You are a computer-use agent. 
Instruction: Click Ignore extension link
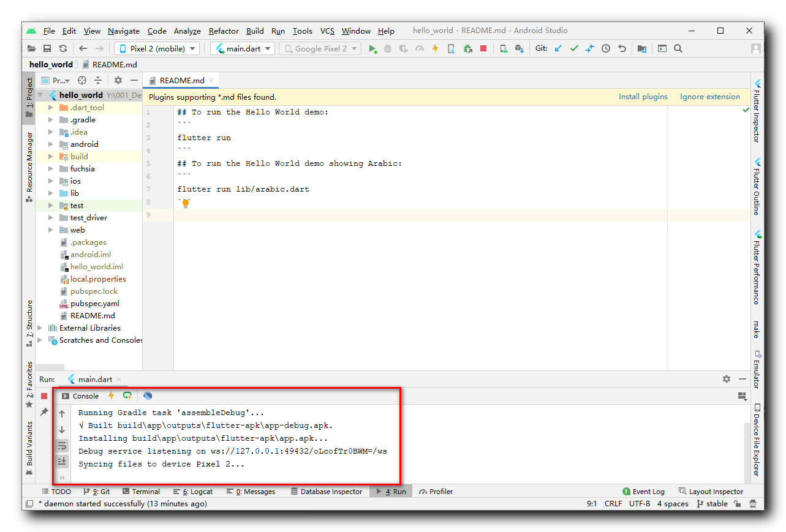click(x=710, y=97)
